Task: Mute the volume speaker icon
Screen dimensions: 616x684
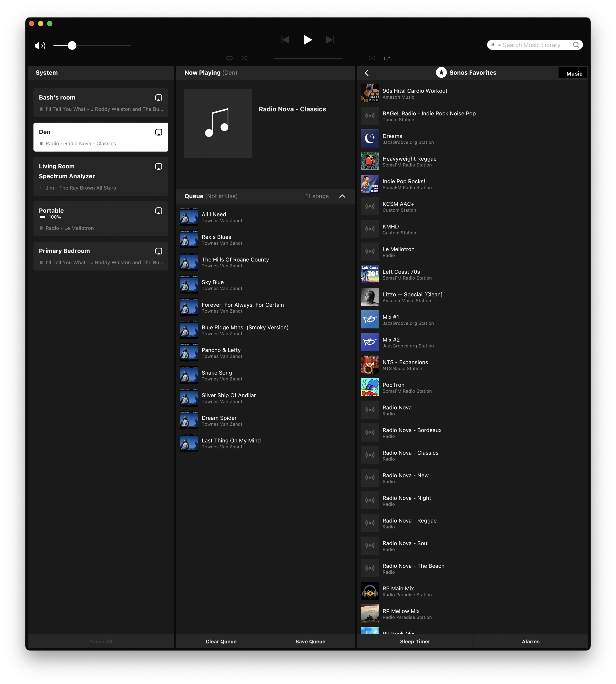Action: (x=40, y=45)
